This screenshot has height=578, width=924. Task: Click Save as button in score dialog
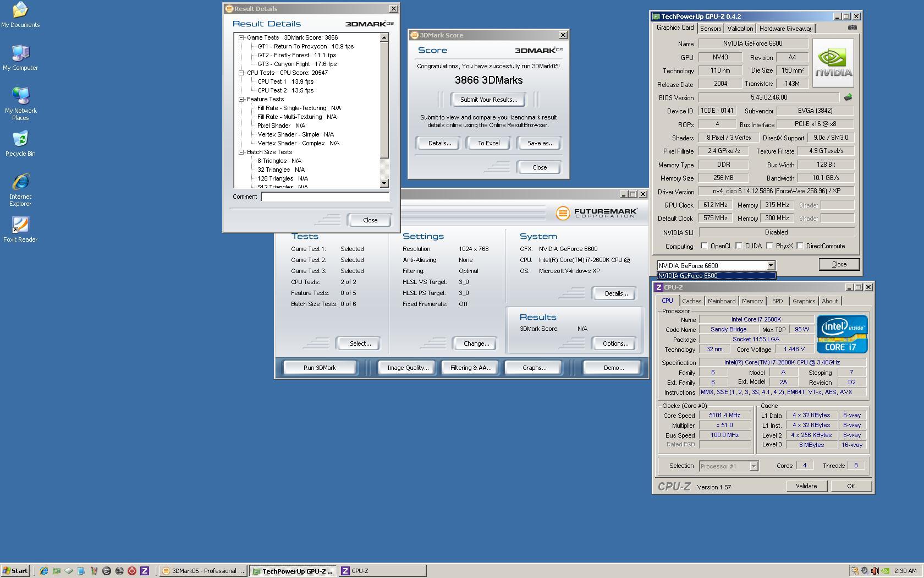click(540, 143)
